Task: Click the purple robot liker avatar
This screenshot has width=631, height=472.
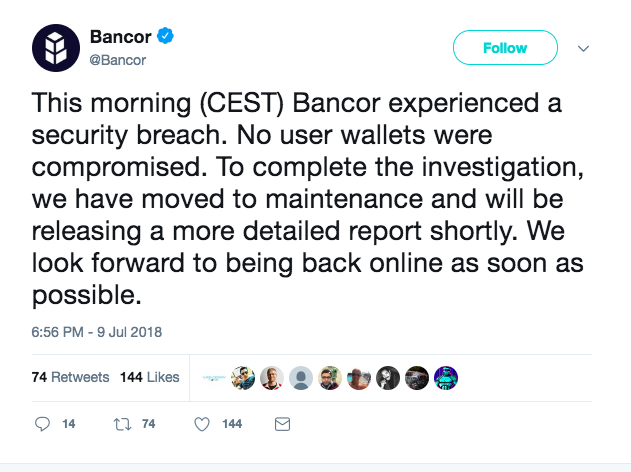Action: point(446,378)
